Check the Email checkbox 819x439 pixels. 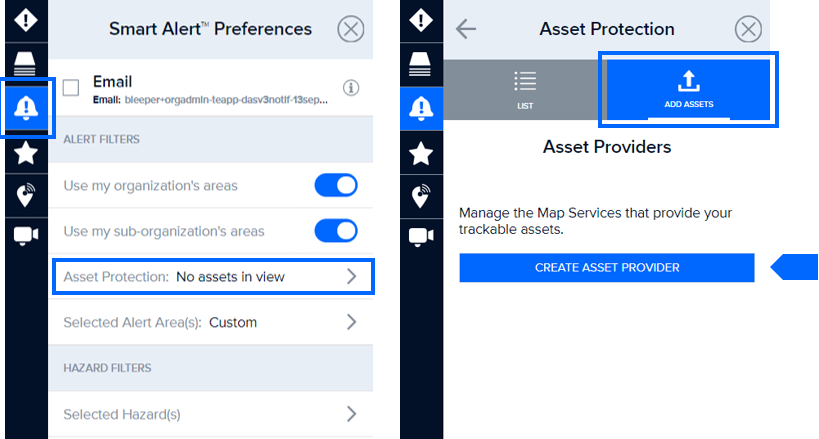click(71, 87)
